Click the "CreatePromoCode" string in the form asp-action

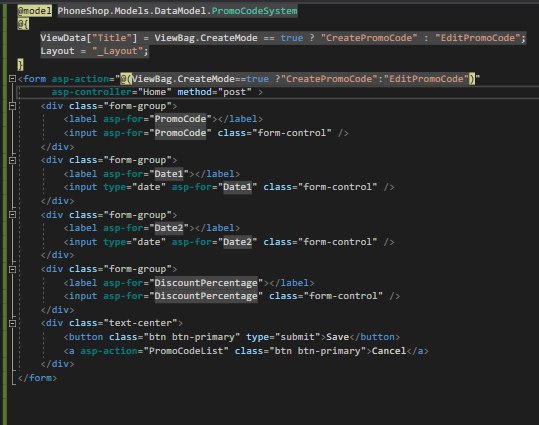329,79
